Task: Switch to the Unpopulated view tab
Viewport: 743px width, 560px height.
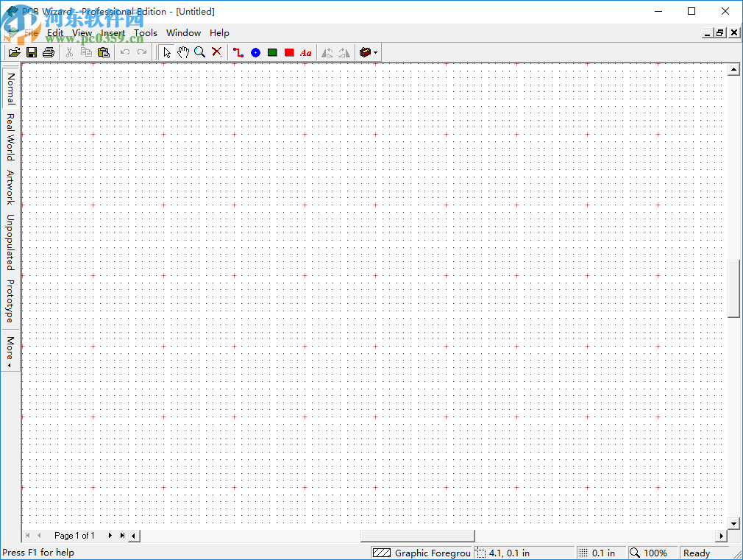Action: click(x=10, y=242)
